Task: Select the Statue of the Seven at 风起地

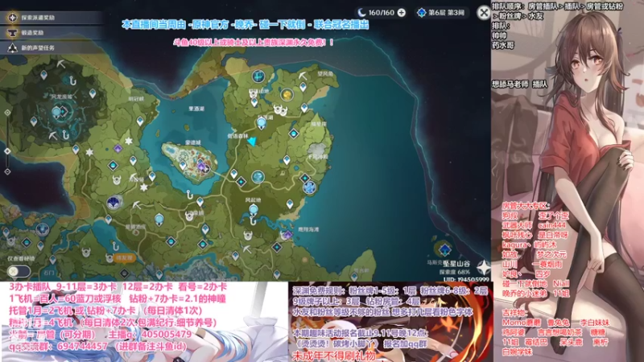Action: 254,211
